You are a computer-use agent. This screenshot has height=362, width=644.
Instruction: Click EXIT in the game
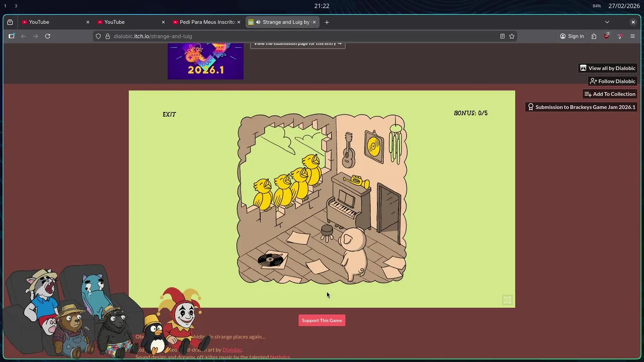coord(170,114)
